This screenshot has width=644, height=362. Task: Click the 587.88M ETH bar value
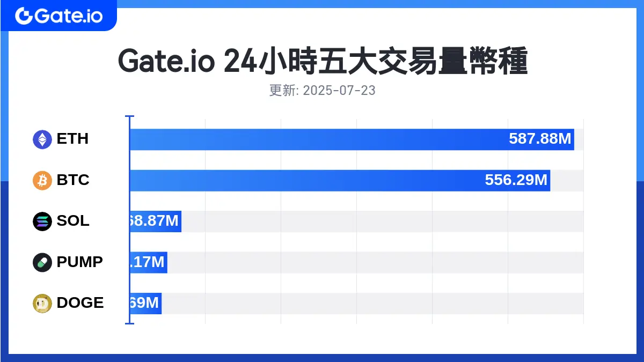point(540,139)
